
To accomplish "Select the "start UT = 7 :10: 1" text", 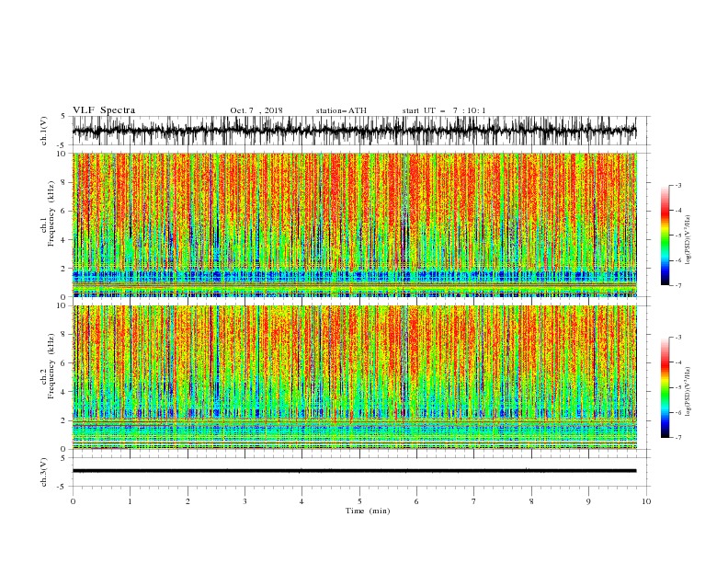I will click(444, 110).
